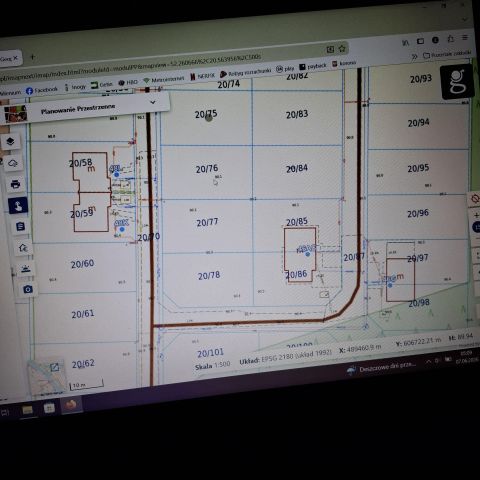Click the house with euro price icon

pyautogui.click(x=23, y=248)
